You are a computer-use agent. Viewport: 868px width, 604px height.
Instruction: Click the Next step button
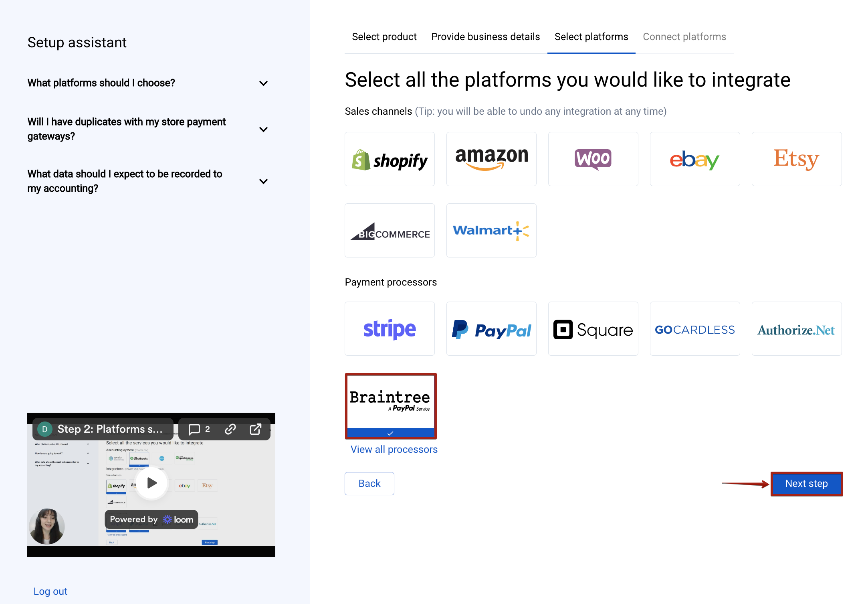806,484
